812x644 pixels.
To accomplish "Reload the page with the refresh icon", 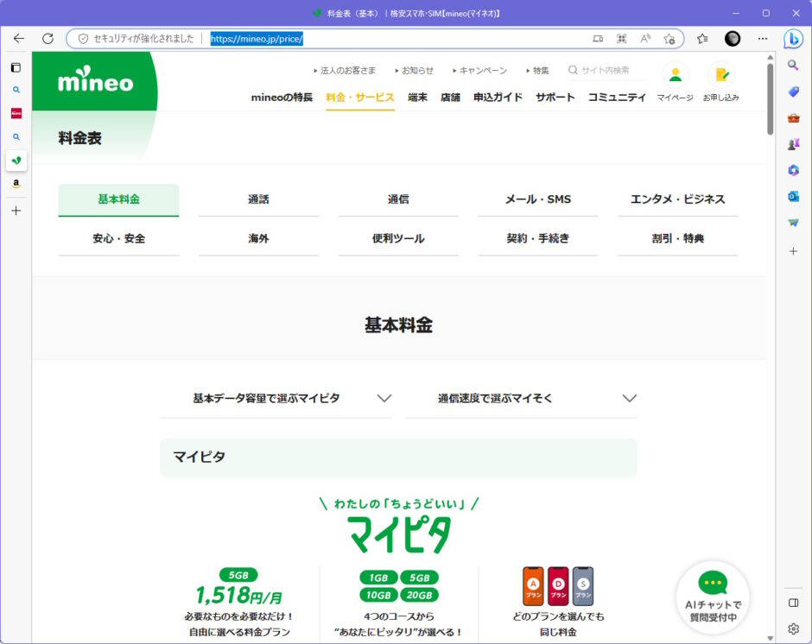I will 48,38.
